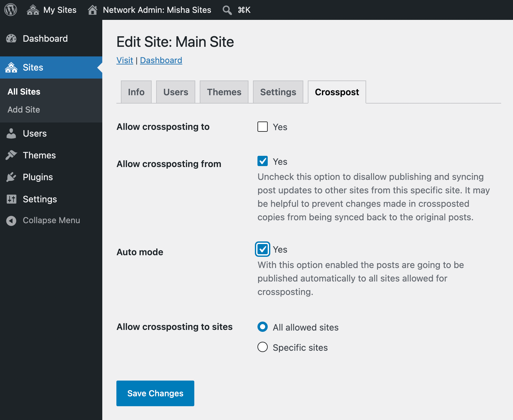Viewport: 513px width, 420px height.
Task: Click the Collapse Menu arrow icon
Action: (11, 221)
